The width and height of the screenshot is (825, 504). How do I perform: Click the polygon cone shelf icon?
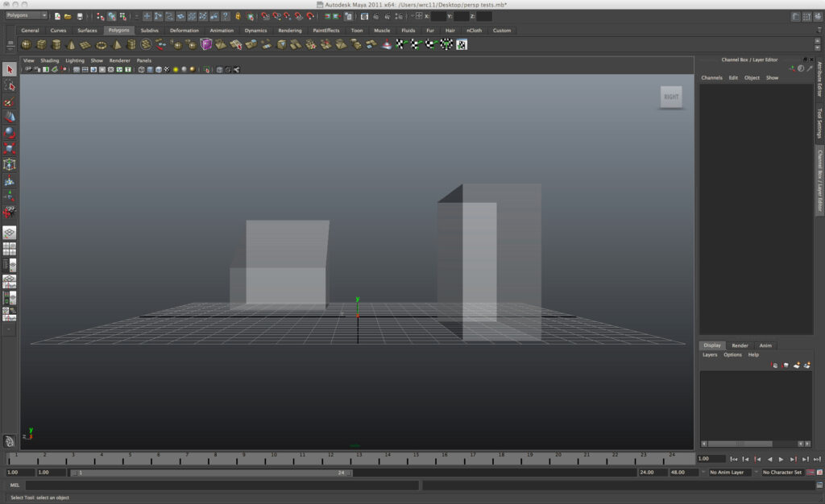click(71, 44)
